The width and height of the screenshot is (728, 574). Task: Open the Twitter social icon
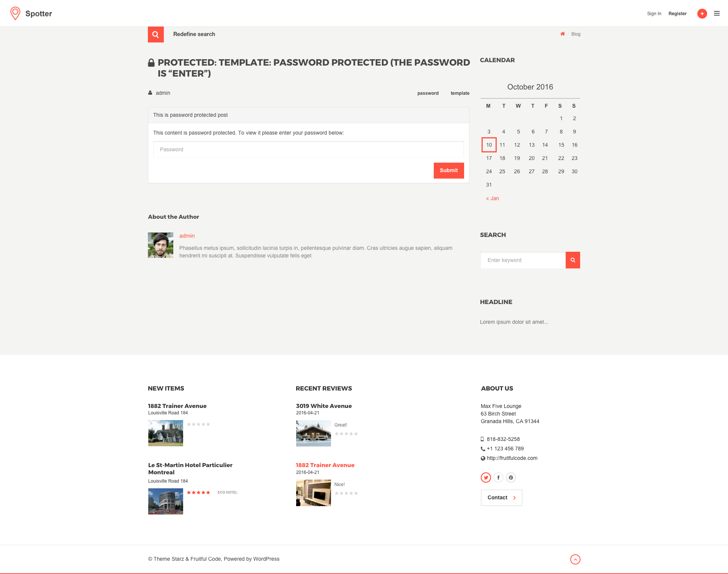pos(486,478)
